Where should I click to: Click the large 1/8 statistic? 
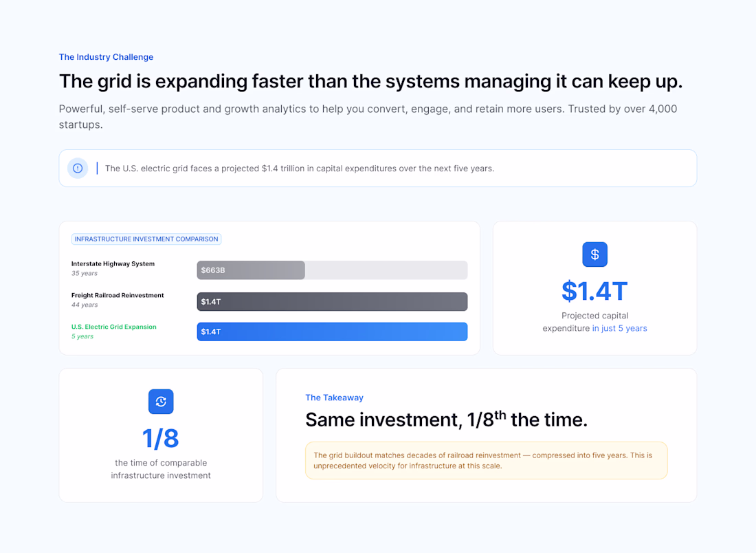pos(161,438)
